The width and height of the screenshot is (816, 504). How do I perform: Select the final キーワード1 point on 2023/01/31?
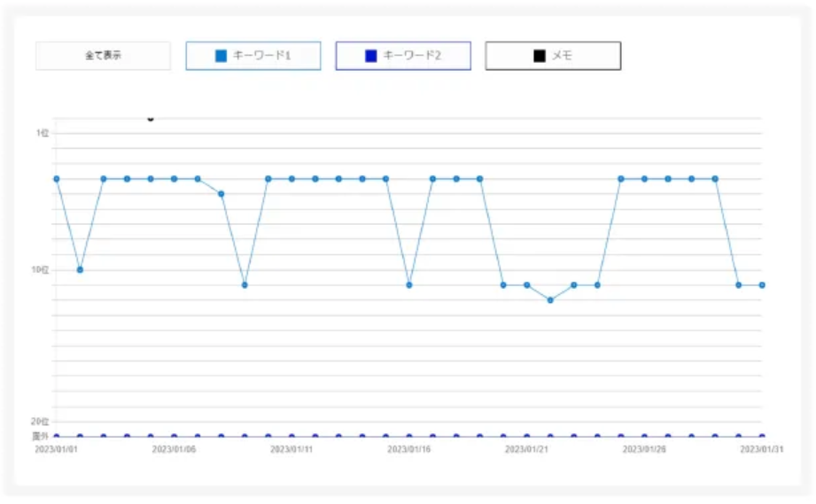click(762, 285)
